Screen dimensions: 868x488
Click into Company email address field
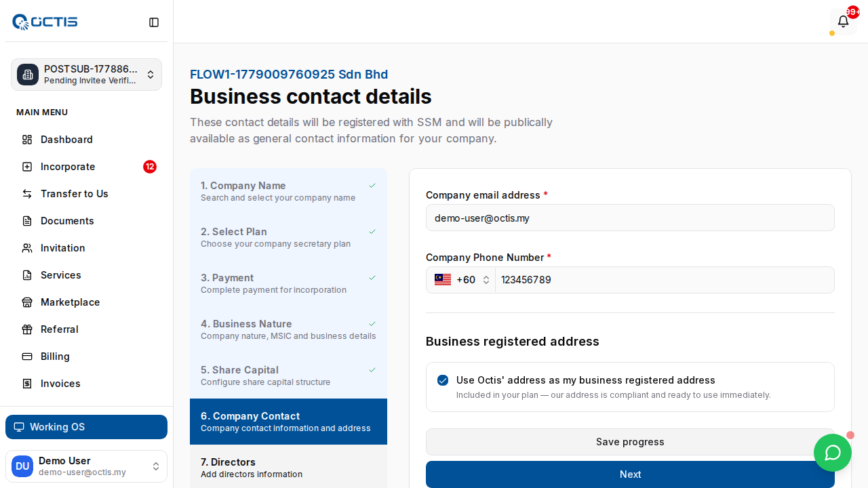coord(630,218)
